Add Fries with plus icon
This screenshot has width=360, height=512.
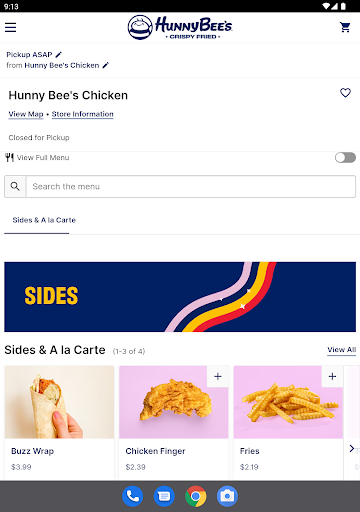tap(332, 376)
